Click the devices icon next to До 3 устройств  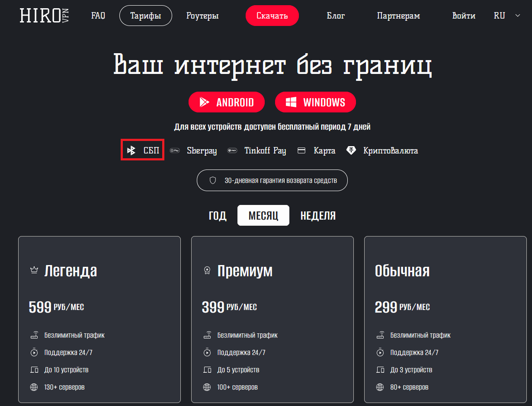[x=381, y=370]
